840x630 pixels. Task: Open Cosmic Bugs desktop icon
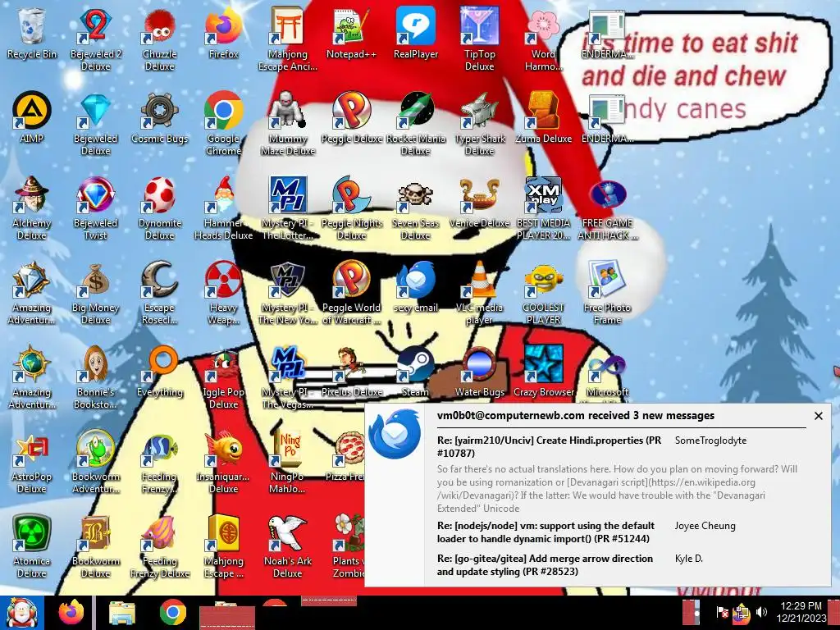coord(160,117)
